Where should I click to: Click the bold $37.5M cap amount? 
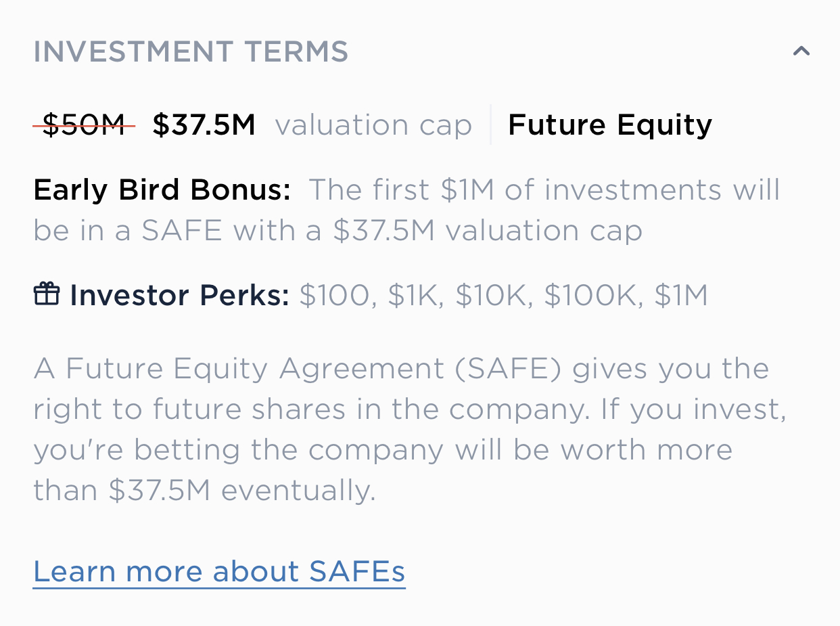(204, 125)
